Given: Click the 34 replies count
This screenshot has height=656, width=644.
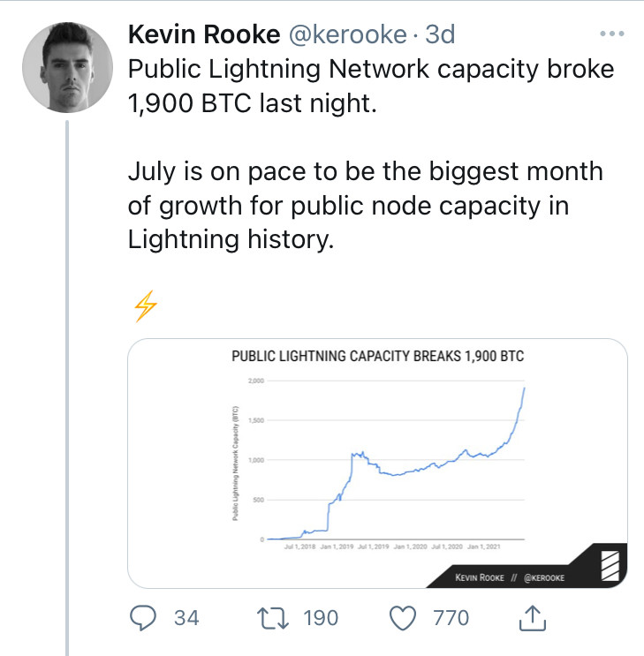Looking at the screenshot, I should click(186, 618).
